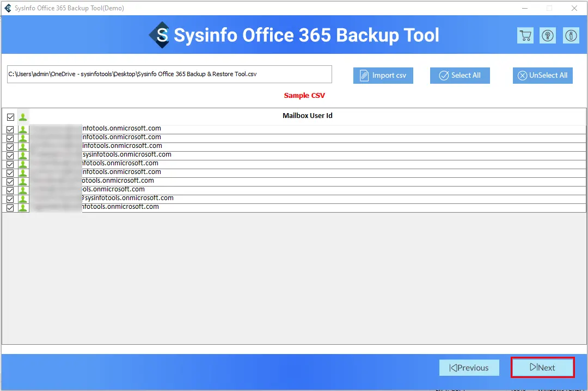Screen dimensions: 588x391
Task: Click the user icon in table header
Action: pos(23,116)
